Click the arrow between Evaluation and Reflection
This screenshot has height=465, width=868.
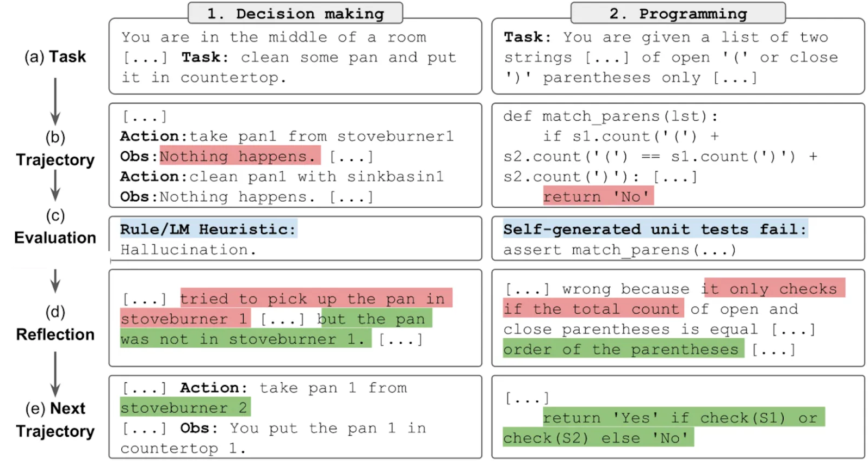55,281
